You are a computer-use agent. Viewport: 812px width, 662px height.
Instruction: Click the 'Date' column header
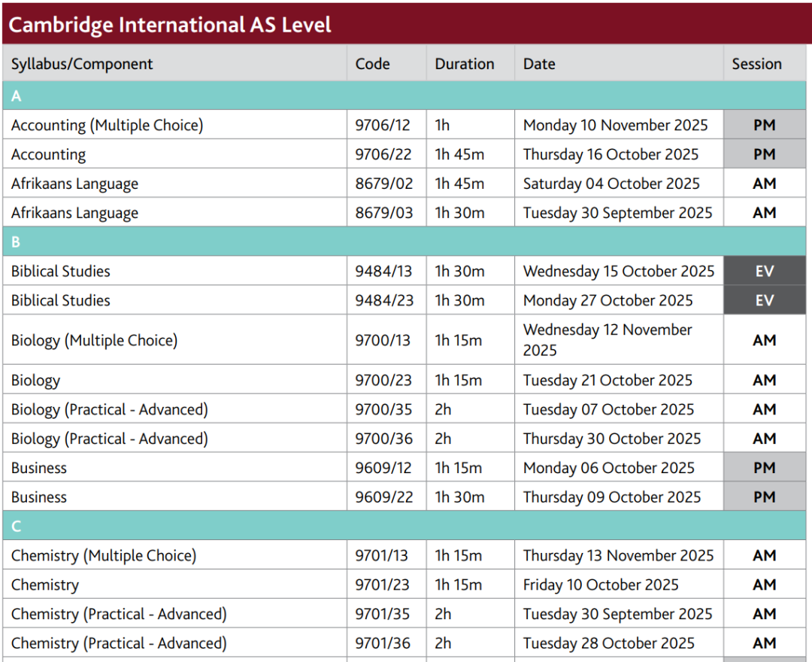pyautogui.click(x=539, y=64)
